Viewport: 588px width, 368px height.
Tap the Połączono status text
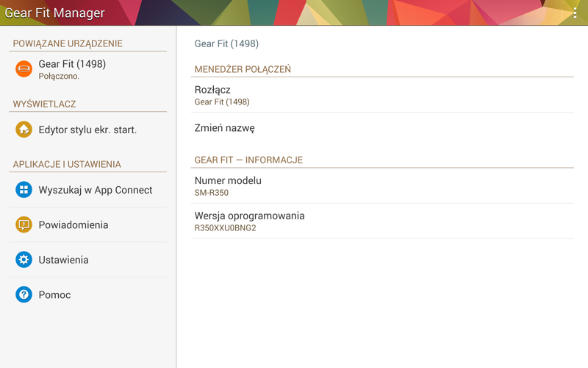[59, 76]
